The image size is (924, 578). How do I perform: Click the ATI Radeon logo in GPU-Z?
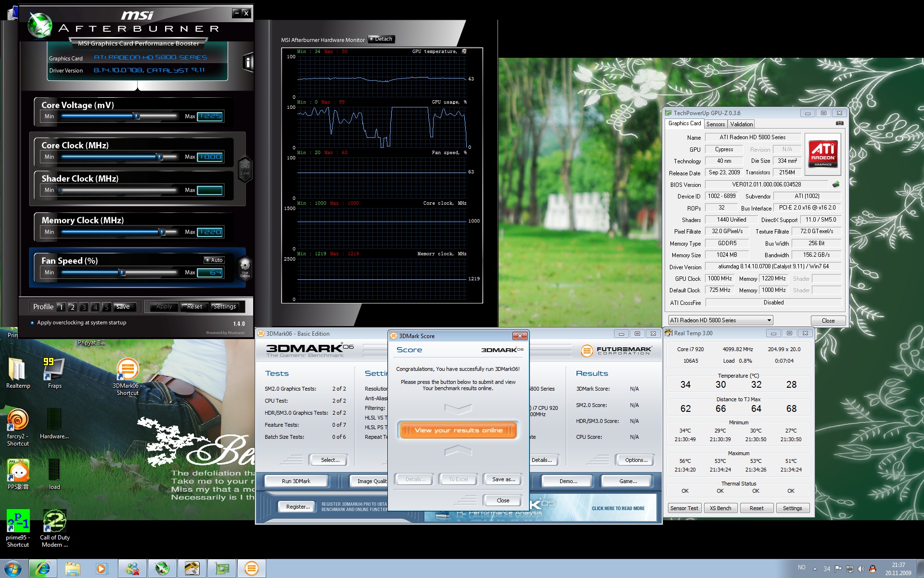click(x=822, y=154)
